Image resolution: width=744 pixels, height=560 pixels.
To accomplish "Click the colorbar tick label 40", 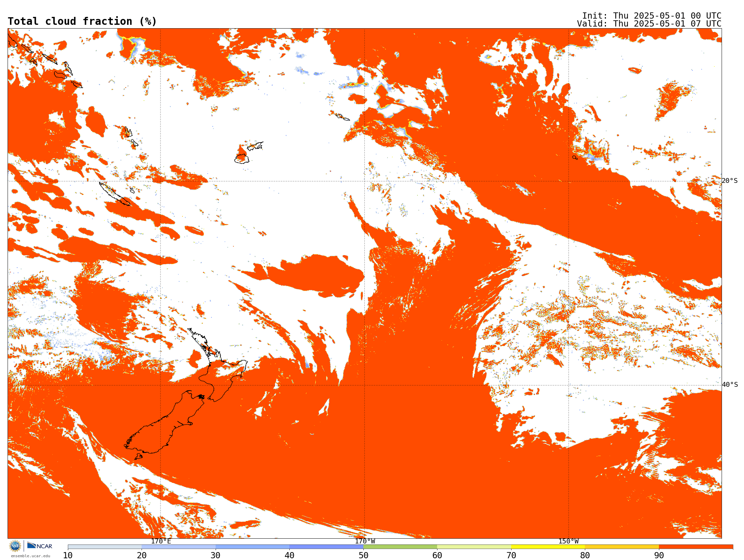I will 289,555.
